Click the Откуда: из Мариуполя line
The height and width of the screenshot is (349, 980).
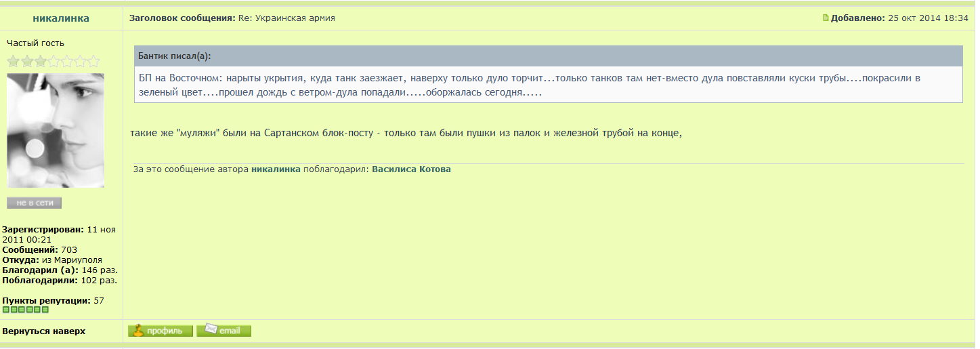point(52,260)
